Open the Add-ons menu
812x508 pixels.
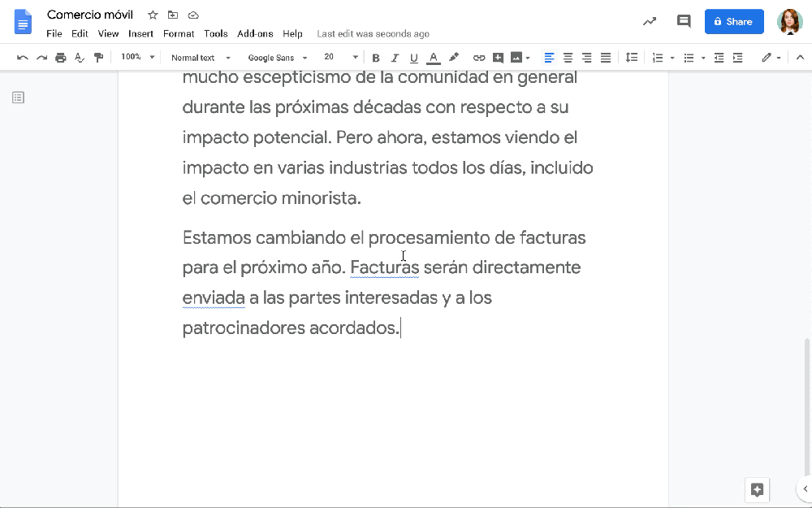255,34
